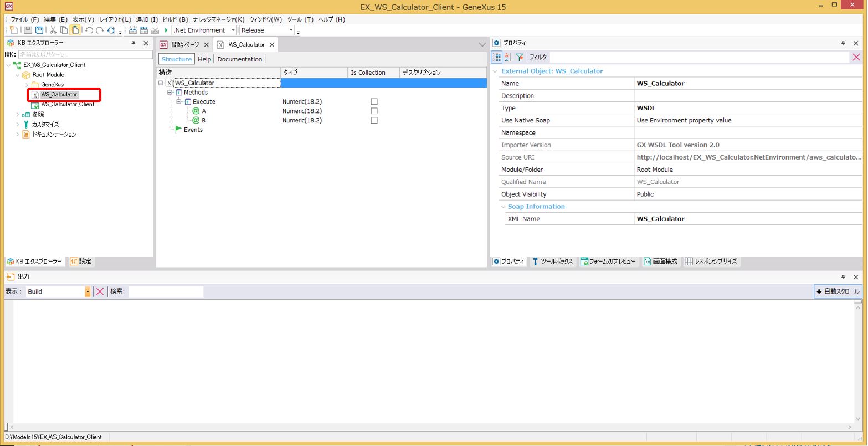Open the Release configuration dropdown
This screenshot has width=868, height=446.
(291, 30)
